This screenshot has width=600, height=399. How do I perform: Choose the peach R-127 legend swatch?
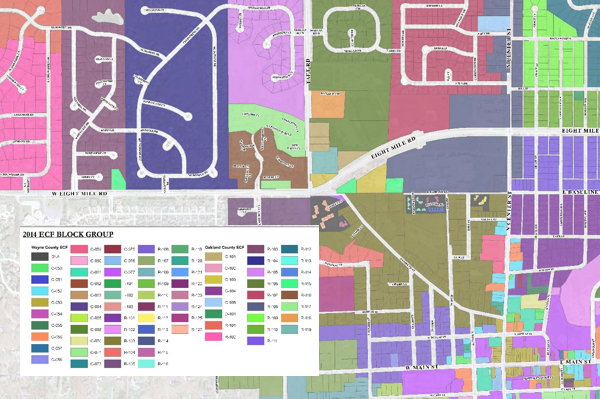click(180, 329)
